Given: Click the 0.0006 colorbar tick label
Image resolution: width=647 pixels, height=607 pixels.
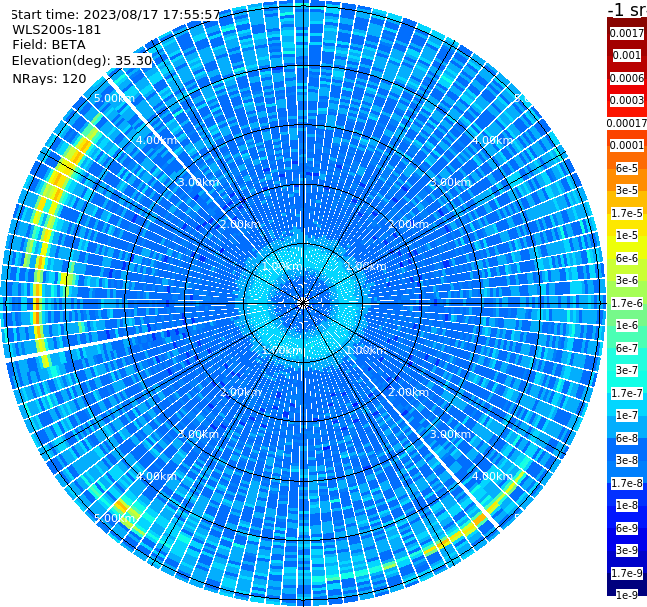Looking at the screenshot, I should click(x=627, y=78).
